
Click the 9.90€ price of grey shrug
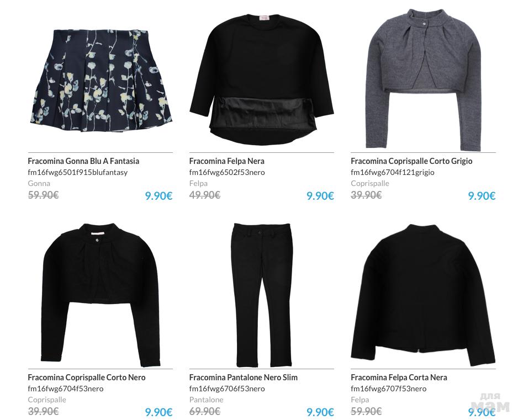click(x=482, y=196)
